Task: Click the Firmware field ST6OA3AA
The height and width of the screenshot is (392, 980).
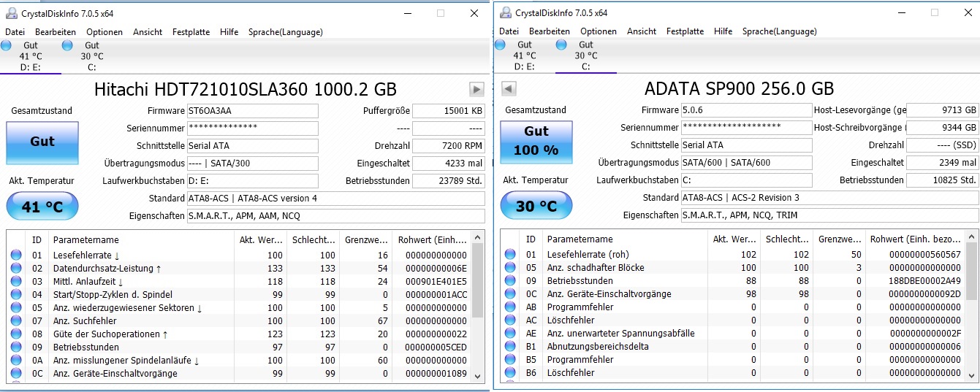Action: tap(253, 111)
